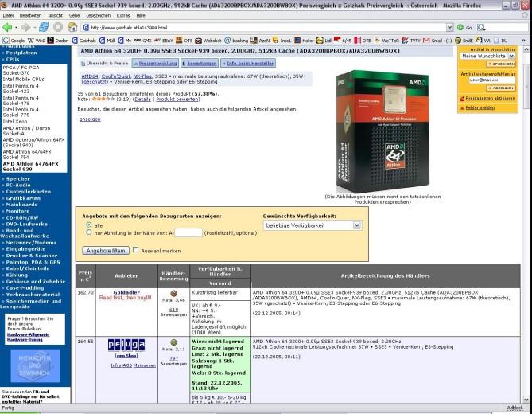Click the Postleitzahl input field
532x414 pixels.
pos(188,232)
